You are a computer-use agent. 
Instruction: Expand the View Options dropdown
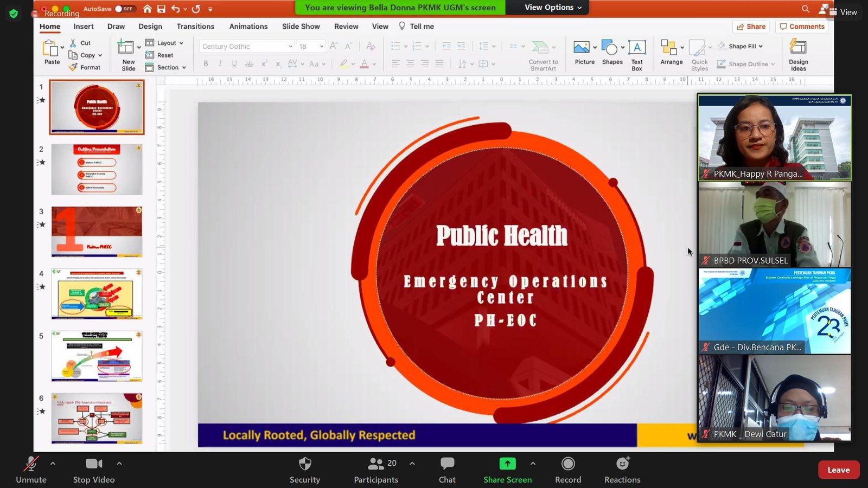(553, 8)
